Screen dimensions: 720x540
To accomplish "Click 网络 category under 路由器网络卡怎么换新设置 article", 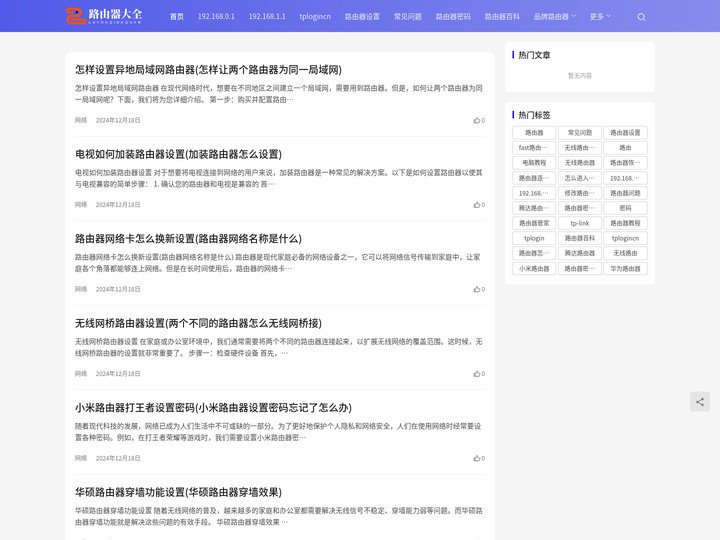I will tap(81, 289).
